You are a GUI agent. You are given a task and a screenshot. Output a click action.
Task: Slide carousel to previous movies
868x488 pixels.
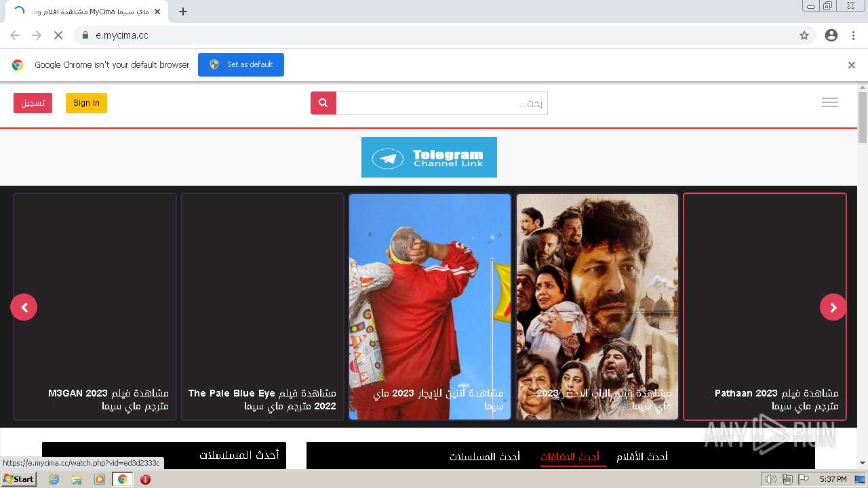point(24,307)
